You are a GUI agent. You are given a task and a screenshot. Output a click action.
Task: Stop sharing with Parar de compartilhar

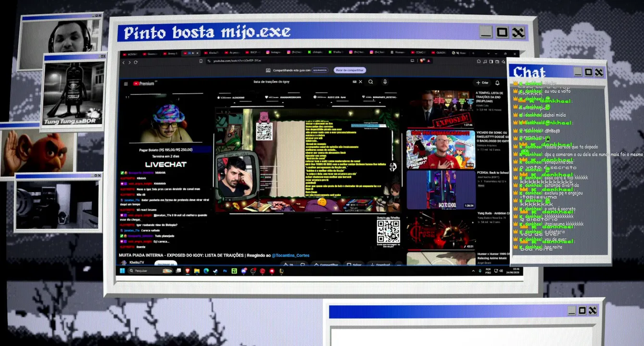point(350,70)
